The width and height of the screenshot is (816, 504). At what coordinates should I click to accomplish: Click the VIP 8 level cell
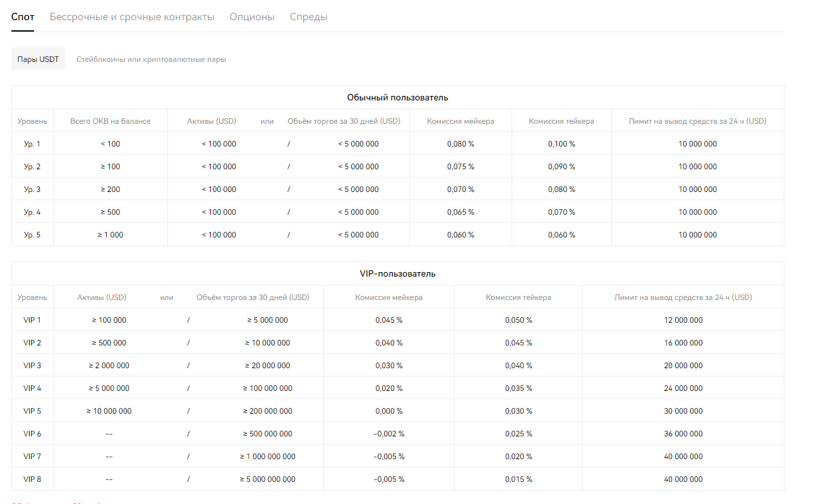(x=32, y=479)
